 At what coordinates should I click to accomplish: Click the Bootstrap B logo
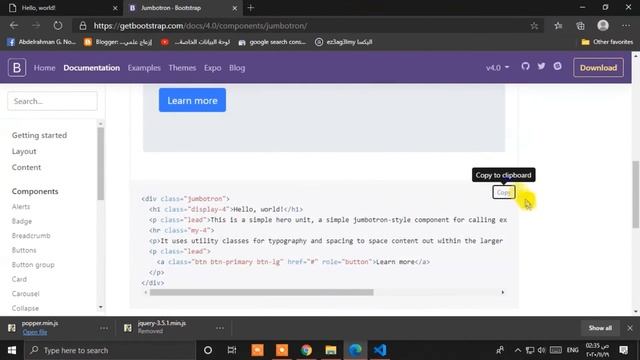[17, 68]
